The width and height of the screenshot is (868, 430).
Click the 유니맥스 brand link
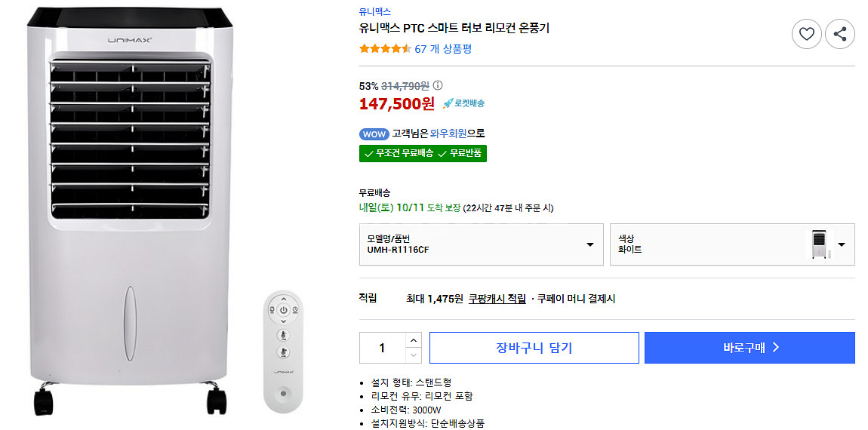tap(374, 12)
